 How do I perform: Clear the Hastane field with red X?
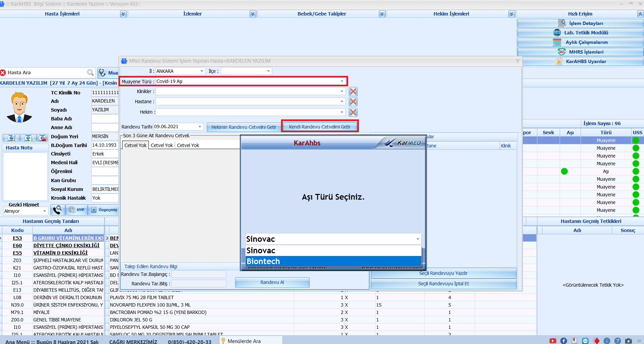tap(353, 102)
